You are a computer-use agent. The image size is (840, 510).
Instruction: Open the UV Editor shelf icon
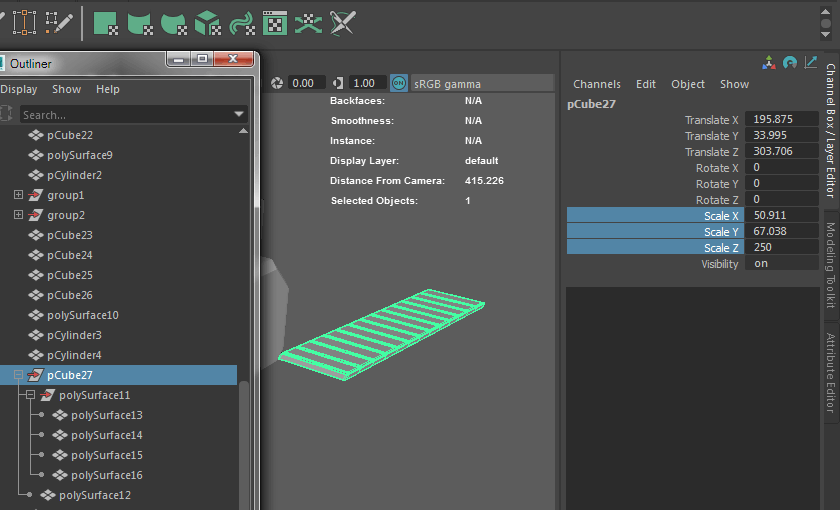pos(275,24)
